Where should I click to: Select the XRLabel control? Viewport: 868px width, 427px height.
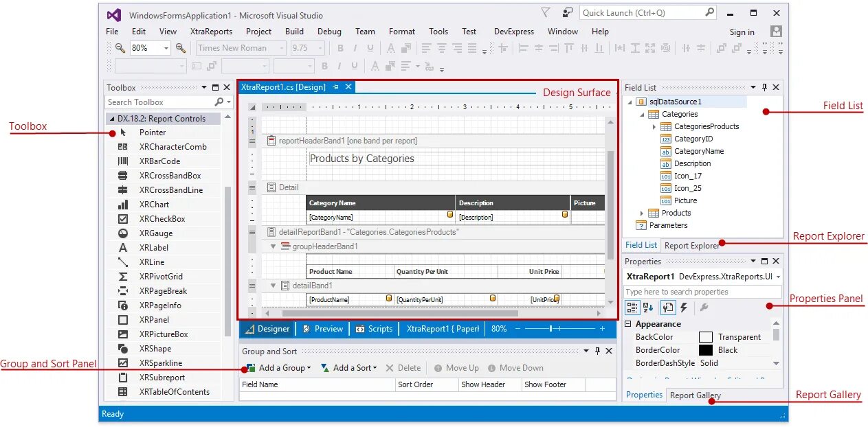tap(164, 248)
